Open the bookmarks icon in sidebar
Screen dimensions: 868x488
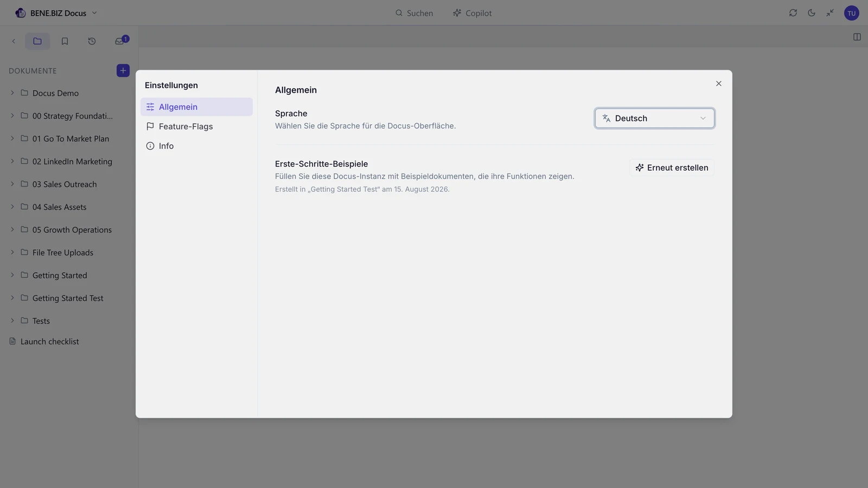(x=65, y=41)
